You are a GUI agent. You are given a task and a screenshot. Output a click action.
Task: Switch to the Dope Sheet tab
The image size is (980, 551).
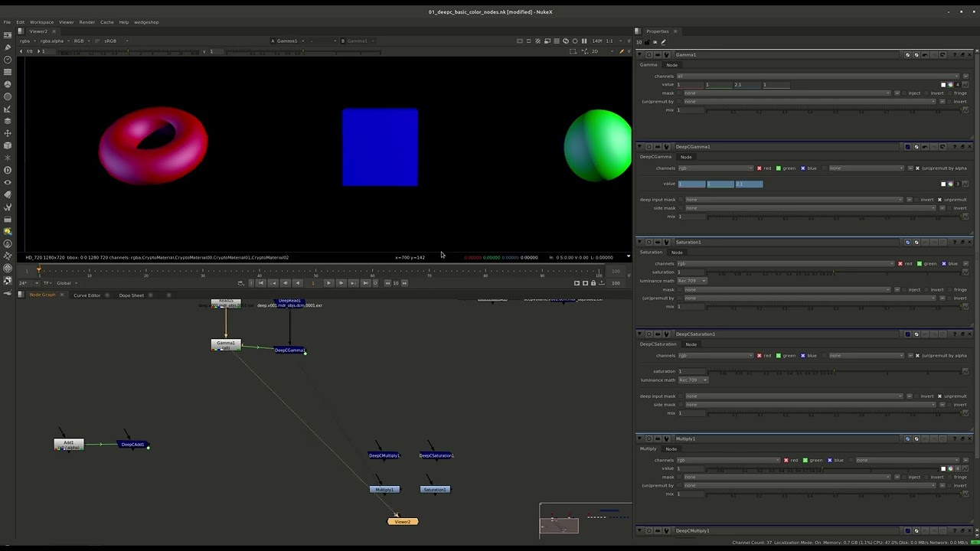[x=131, y=295]
